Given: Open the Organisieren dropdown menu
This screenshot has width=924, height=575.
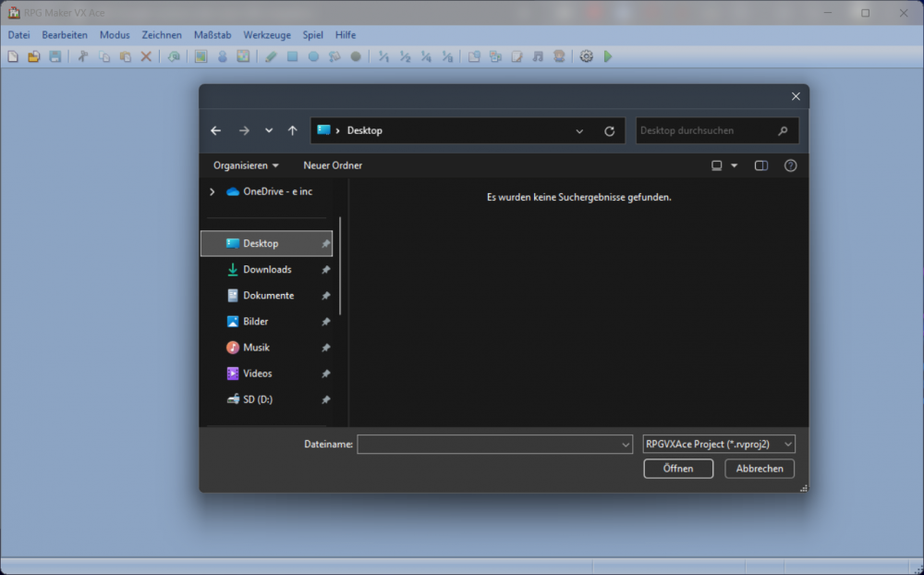Looking at the screenshot, I should coord(246,165).
